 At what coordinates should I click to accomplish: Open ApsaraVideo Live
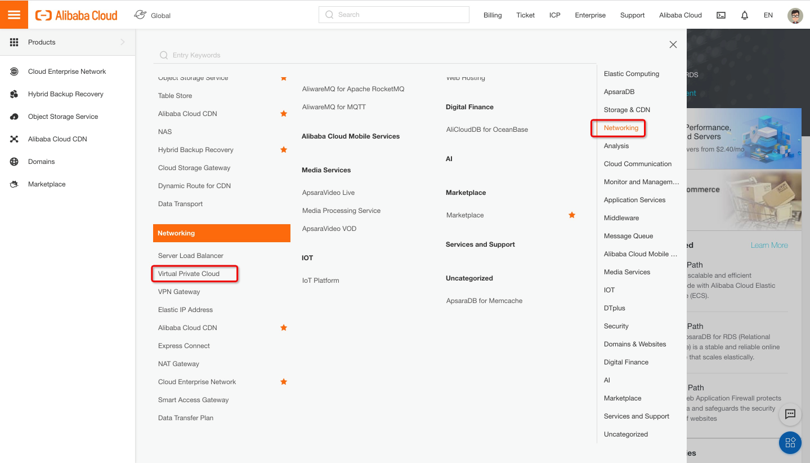point(329,192)
